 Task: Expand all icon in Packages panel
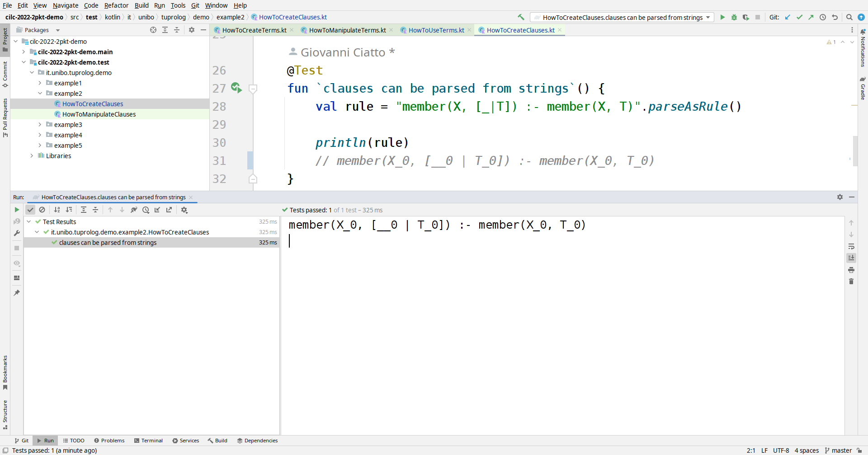[165, 30]
